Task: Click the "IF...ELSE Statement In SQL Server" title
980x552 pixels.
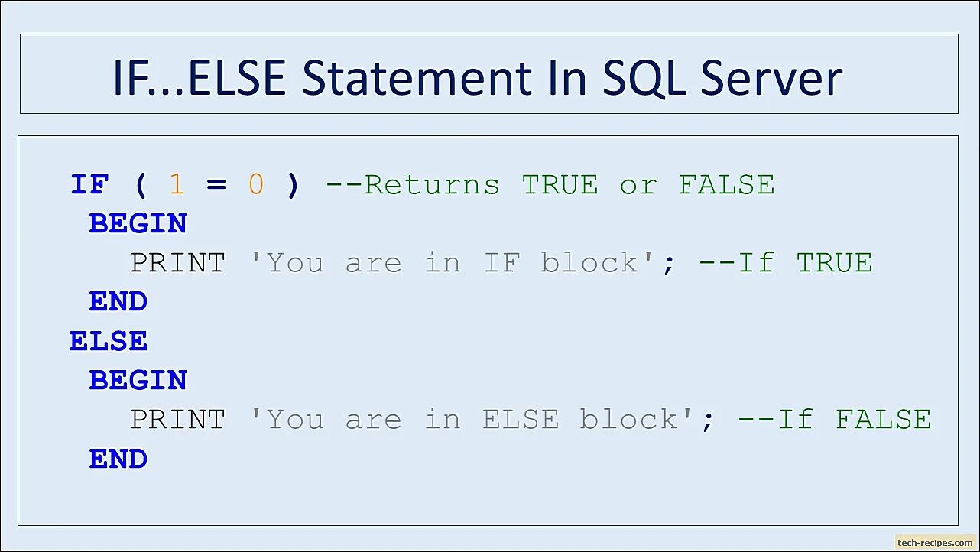Action: pyautogui.click(x=477, y=77)
